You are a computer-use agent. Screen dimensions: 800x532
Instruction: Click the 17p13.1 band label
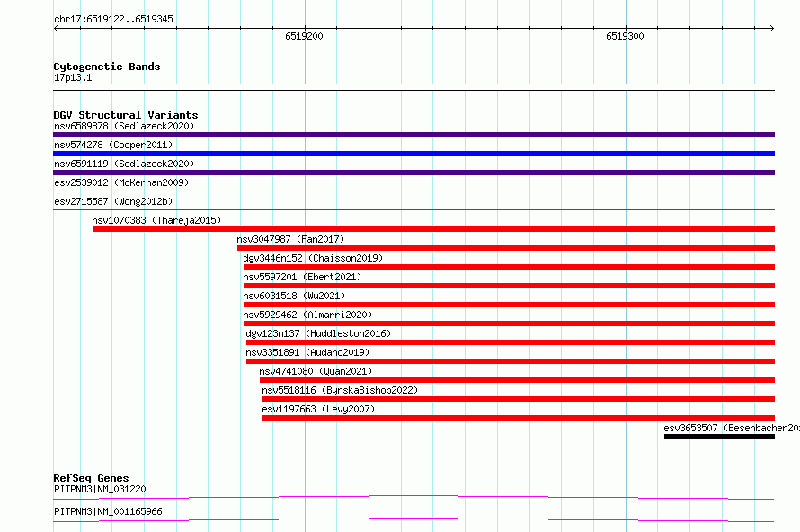coord(73,77)
